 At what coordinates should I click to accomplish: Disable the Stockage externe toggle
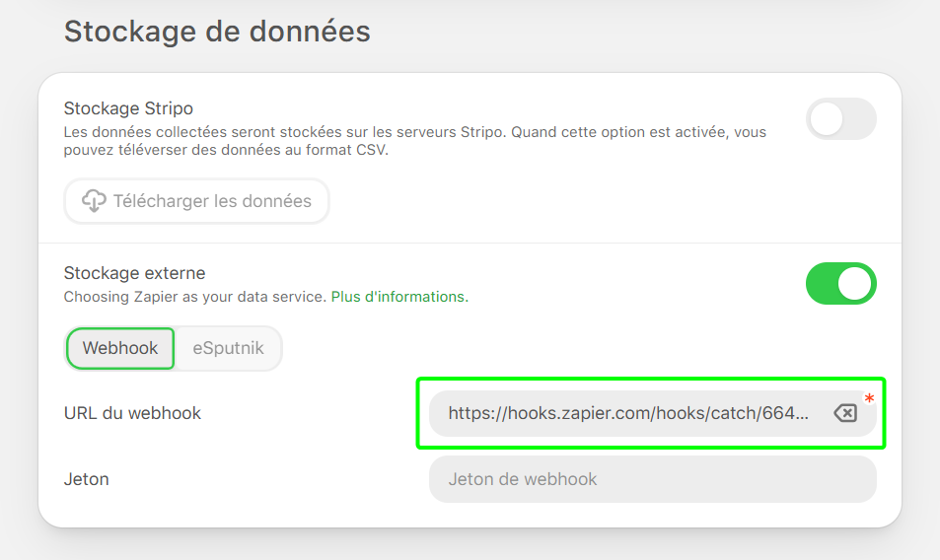pos(841,283)
